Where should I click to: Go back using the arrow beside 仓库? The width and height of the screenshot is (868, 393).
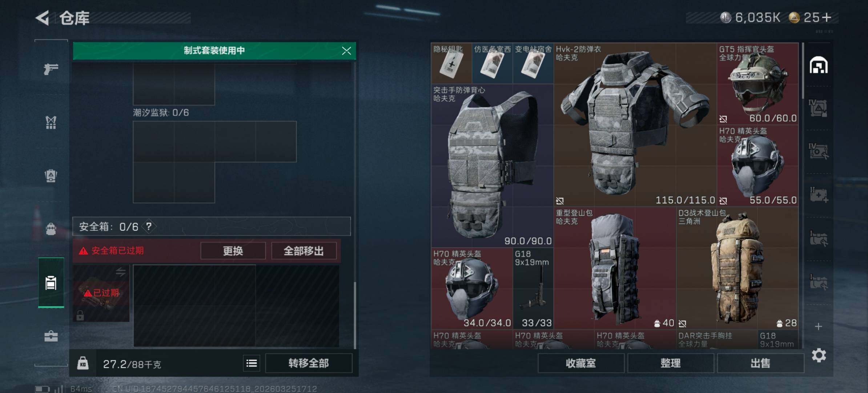[43, 18]
